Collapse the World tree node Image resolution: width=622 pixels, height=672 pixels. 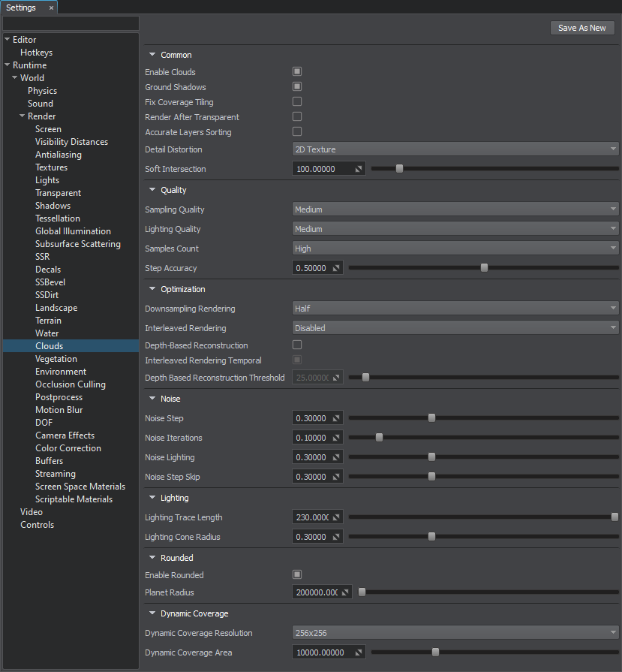[x=15, y=77]
